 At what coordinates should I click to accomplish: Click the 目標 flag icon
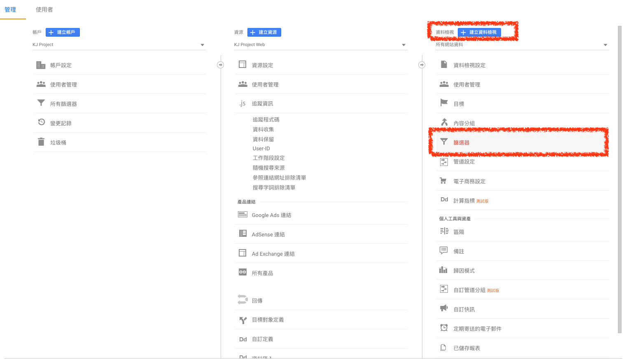click(x=444, y=103)
